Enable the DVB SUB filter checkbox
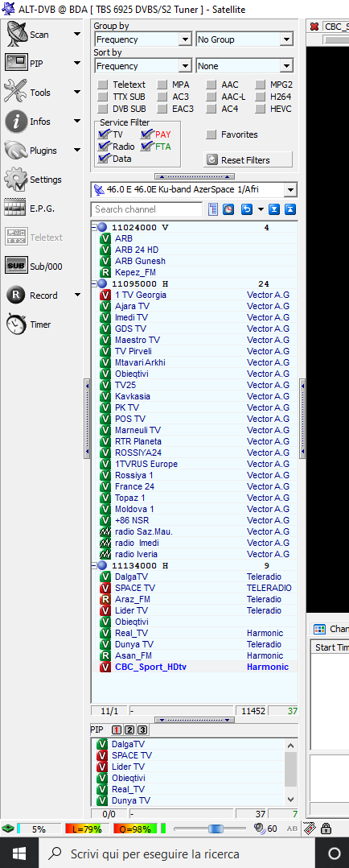Screen dimensions: 349x868 (103, 109)
